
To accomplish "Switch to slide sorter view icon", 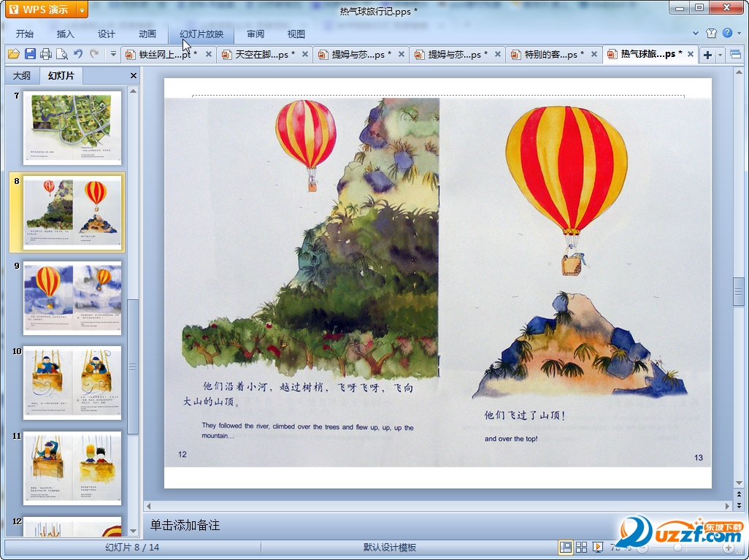I will pyautogui.click(x=581, y=547).
